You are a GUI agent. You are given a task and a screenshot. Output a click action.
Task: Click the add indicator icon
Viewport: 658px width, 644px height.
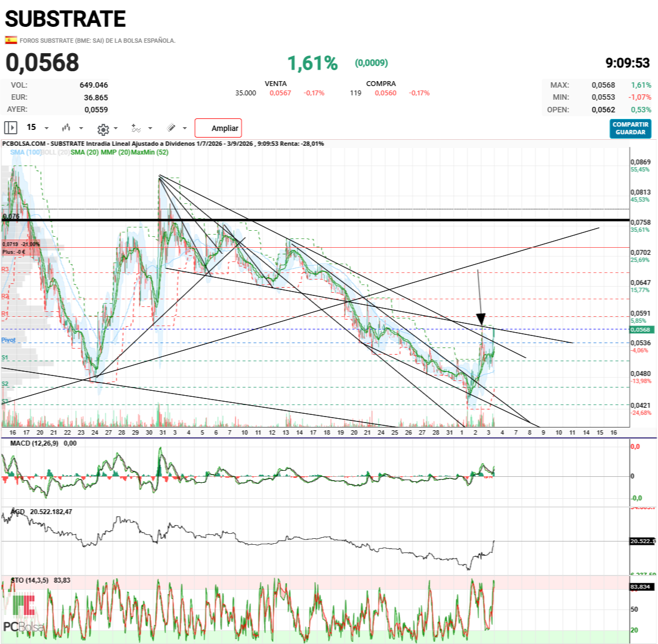click(136, 128)
